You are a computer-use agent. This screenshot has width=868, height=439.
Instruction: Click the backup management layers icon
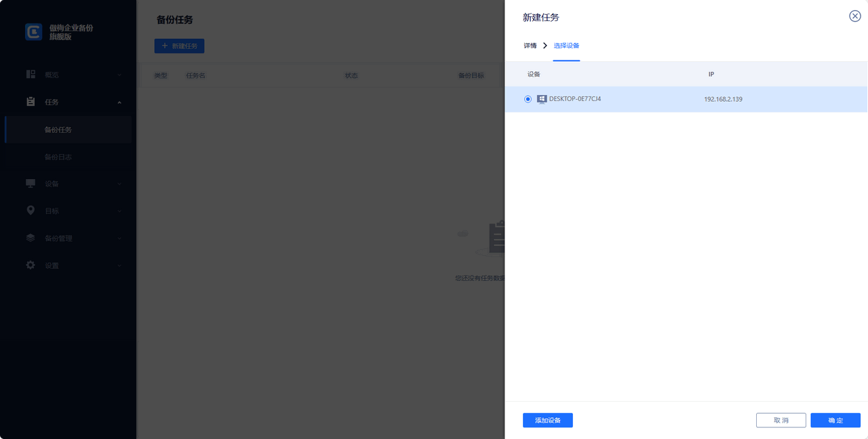(31, 238)
